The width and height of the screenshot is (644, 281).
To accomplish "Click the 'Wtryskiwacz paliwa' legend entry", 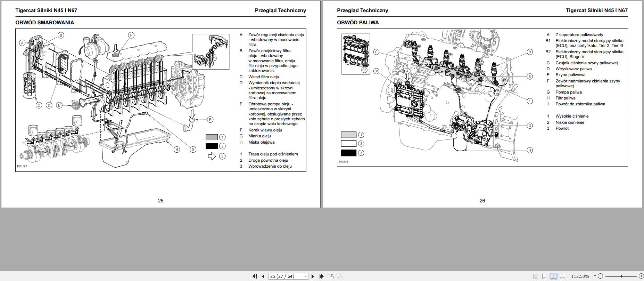I will pyautogui.click(x=573, y=69).
